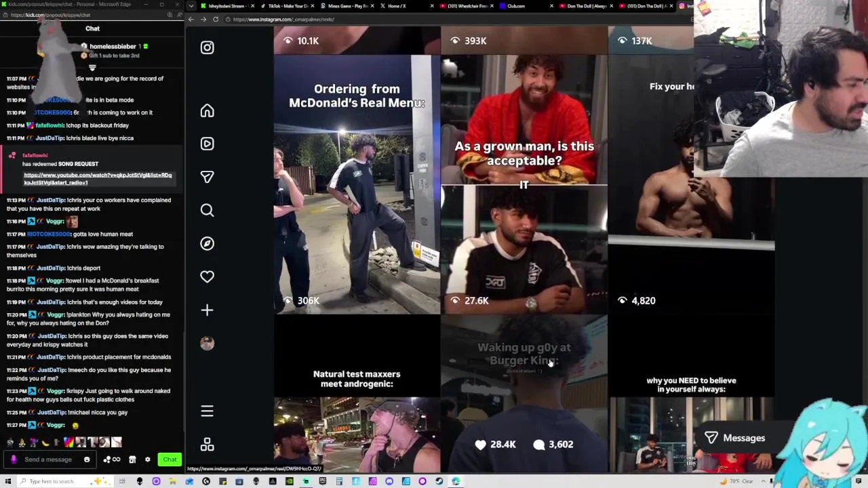This screenshot has height=488, width=868.
Task: Click RIOTCOKE5000 'gotta love human meat' message
Action: 70,234
